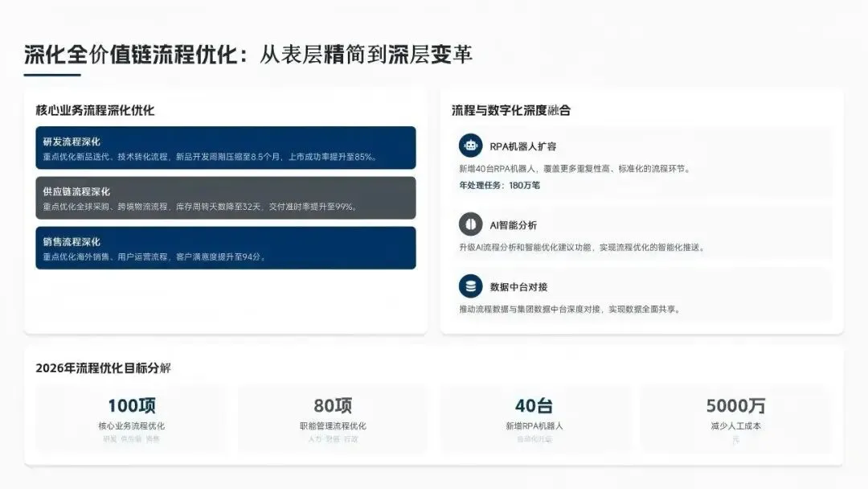Click the heading 2026年流程优化目标分解

[x=104, y=368]
